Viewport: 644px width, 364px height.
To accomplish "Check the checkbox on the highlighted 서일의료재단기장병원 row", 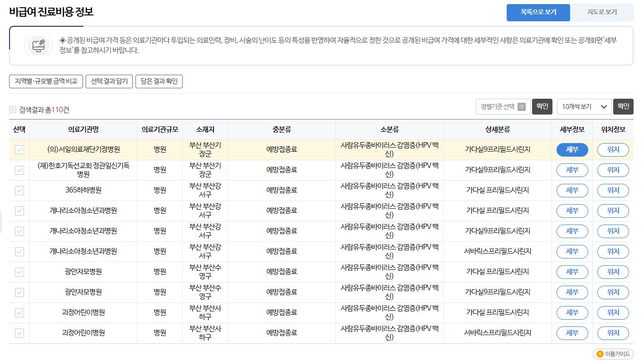I will point(19,149).
